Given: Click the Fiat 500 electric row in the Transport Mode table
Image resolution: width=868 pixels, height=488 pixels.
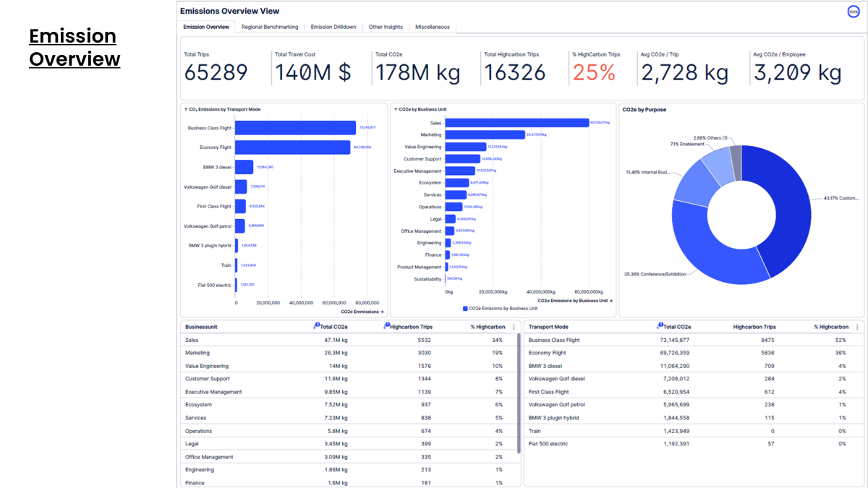Looking at the screenshot, I should [693, 444].
